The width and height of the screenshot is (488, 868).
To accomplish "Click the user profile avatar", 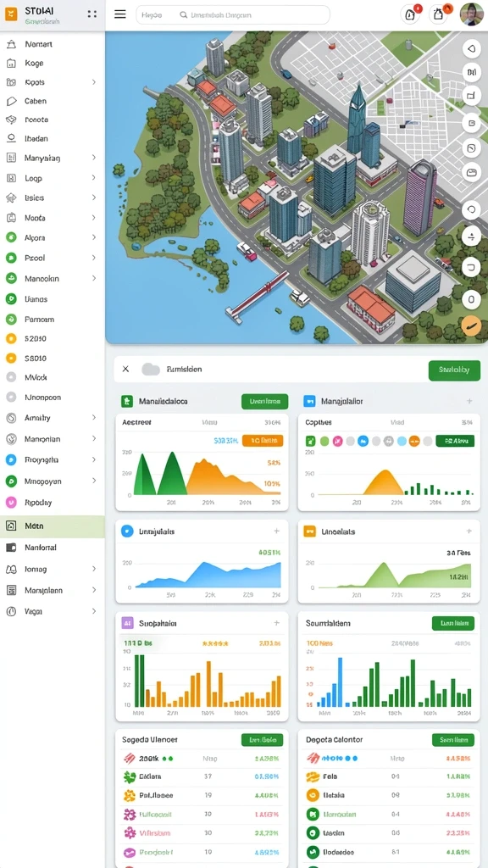I will coord(471,14).
